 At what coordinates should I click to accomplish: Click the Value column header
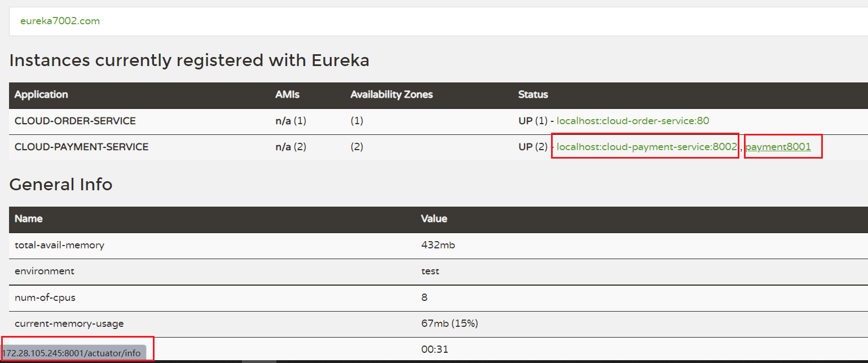coord(434,218)
